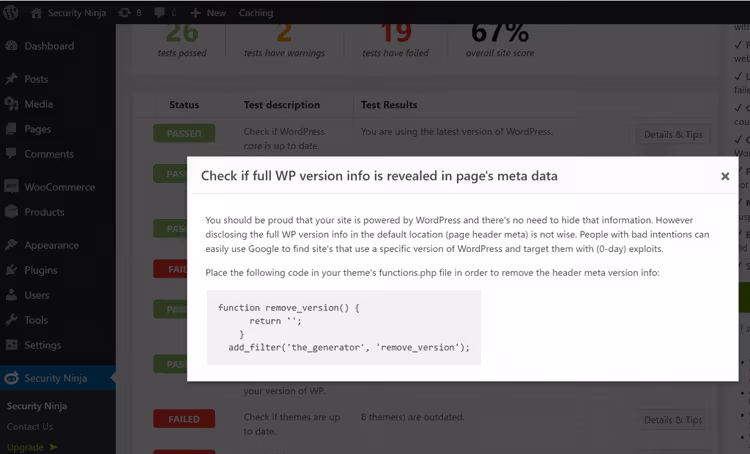The width and height of the screenshot is (750, 454).
Task: Click the Comments sidebar icon
Action: pyautogui.click(x=11, y=154)
